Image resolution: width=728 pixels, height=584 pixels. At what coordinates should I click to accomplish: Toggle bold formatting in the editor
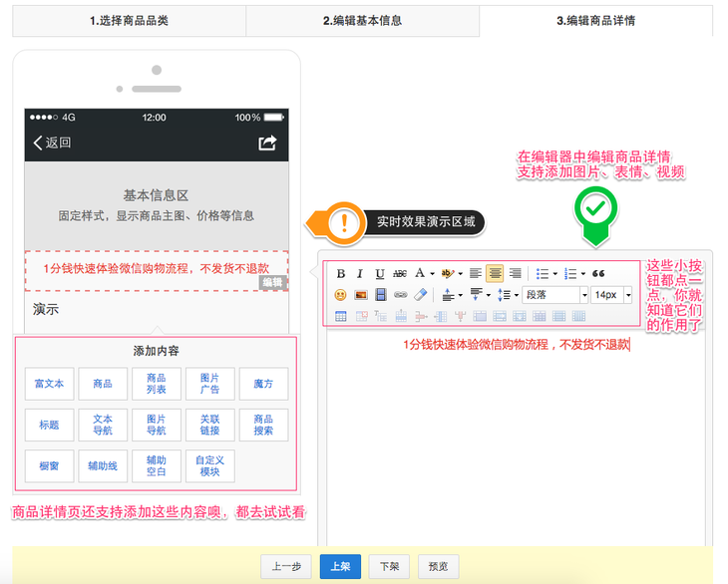(x=340, y=274)
